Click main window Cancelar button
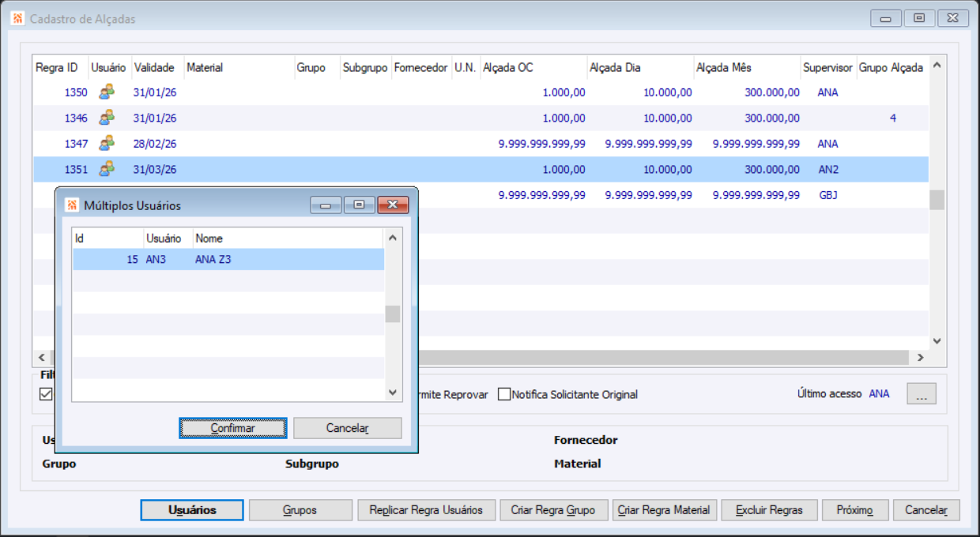 click(926, 510)
